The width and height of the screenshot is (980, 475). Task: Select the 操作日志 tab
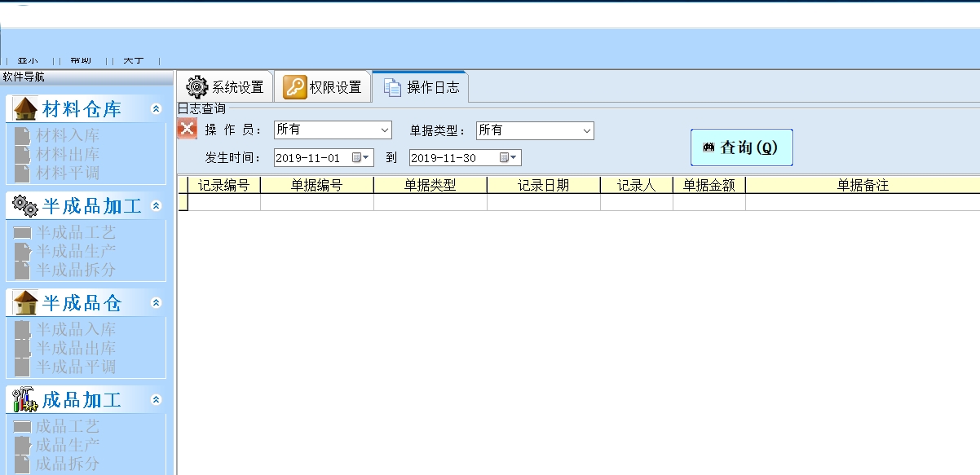pos(421,87)
